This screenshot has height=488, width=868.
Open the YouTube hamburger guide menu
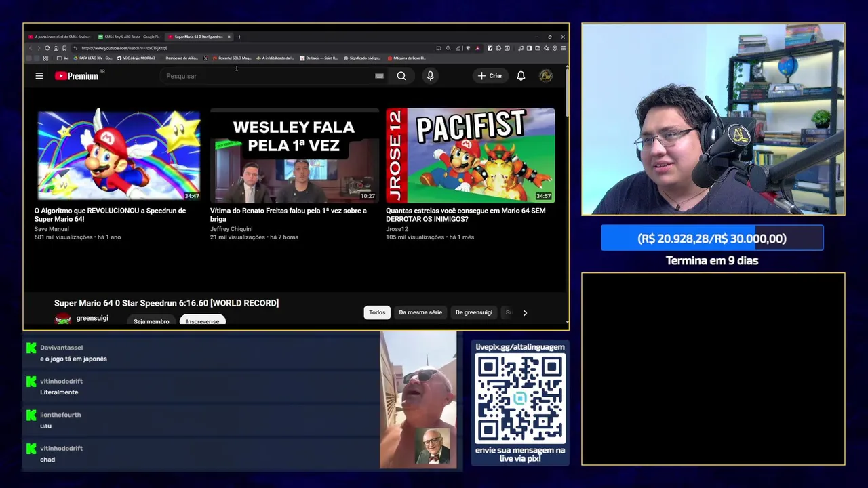click(39, 76)
